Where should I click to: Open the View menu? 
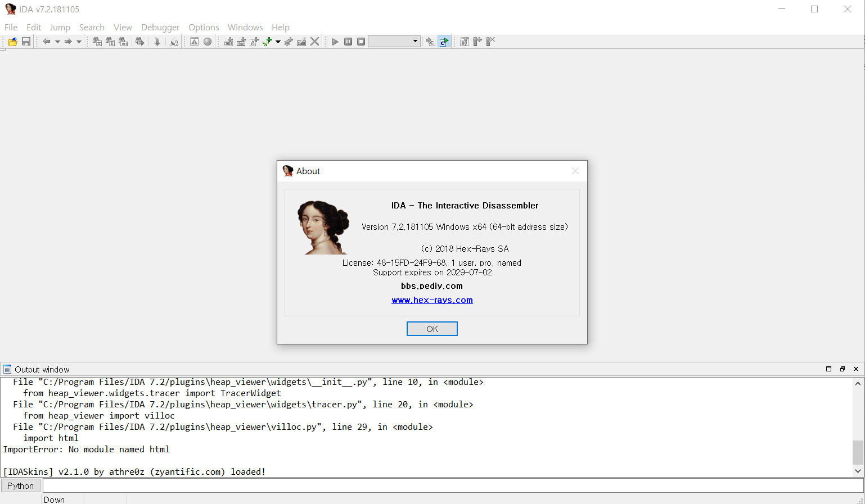(123, 27)
